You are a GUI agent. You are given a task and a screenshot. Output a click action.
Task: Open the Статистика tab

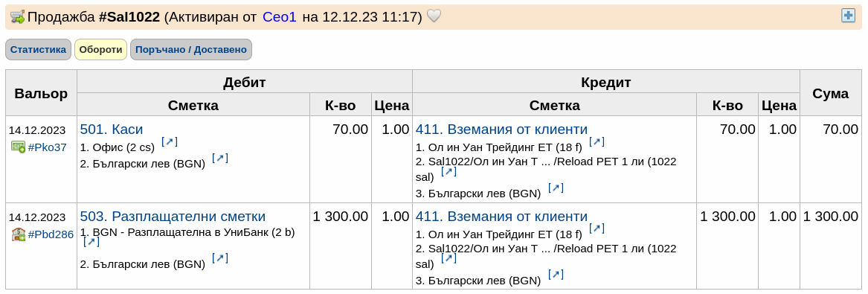pos(38,49)
